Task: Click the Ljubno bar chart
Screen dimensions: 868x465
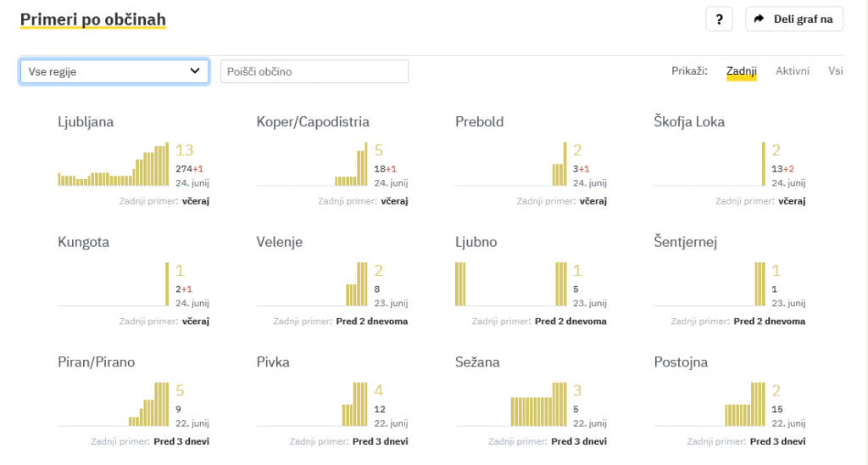Action: (510, 284)
